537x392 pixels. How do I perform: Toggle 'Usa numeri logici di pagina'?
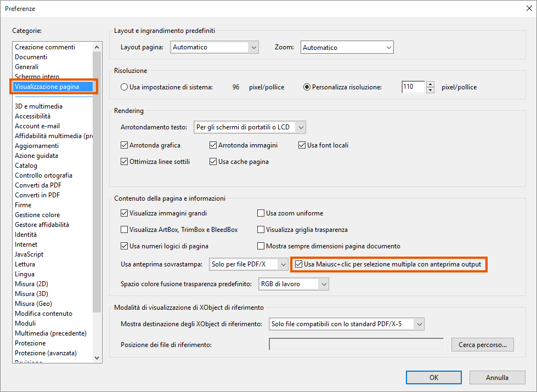125,246
